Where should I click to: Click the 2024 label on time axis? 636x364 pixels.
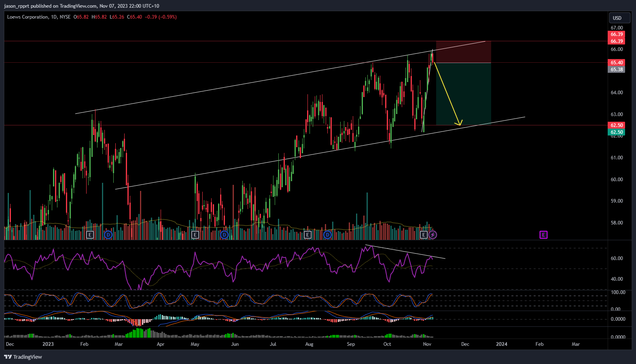pos(502,344)
